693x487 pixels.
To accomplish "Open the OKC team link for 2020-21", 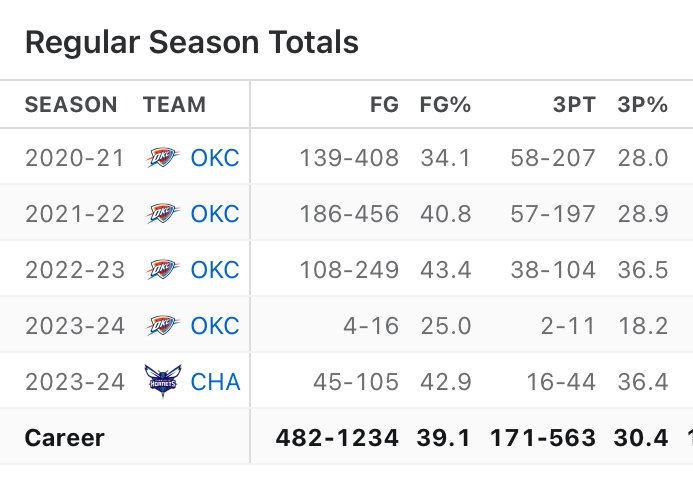I will coord(215,158).
